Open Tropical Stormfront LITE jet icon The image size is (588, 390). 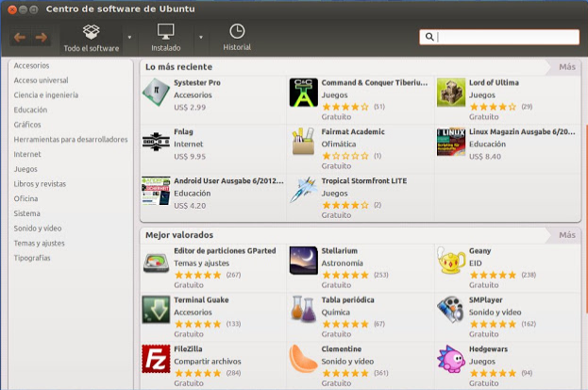pyautogui.click(x=303, y=190)
